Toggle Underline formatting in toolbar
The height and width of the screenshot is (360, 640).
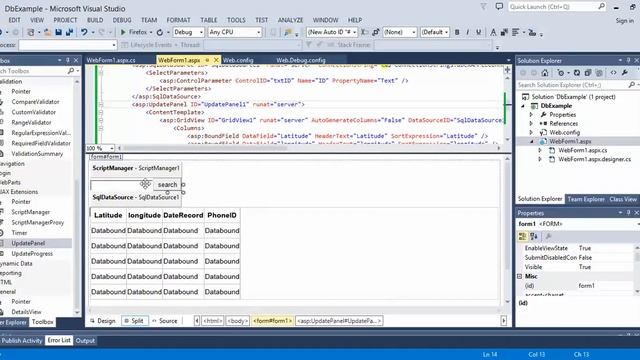click(478, 32)
